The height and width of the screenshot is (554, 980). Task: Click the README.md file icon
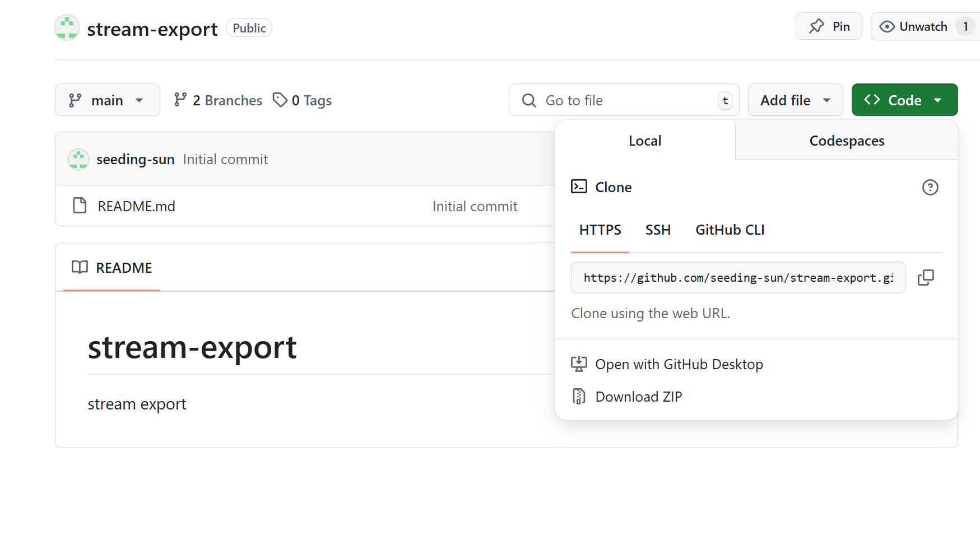(80, 206)
